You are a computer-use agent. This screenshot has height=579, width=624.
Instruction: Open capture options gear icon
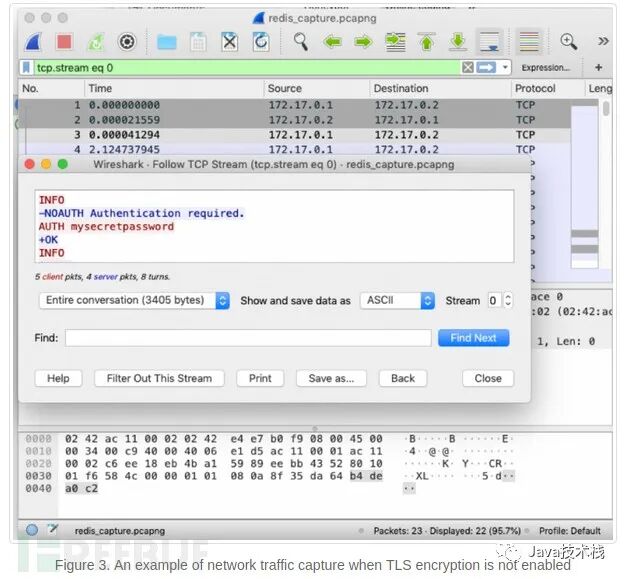coord(127,42)
